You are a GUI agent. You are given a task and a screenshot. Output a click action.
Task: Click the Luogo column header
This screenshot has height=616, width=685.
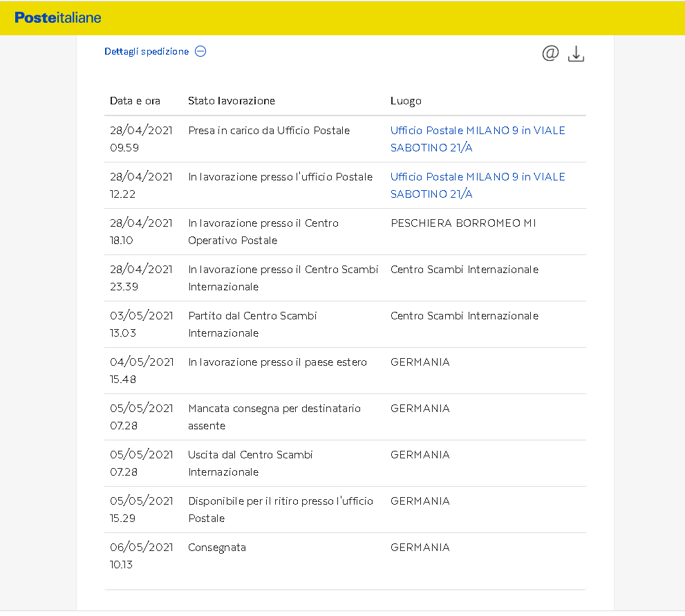click(406, 101)
